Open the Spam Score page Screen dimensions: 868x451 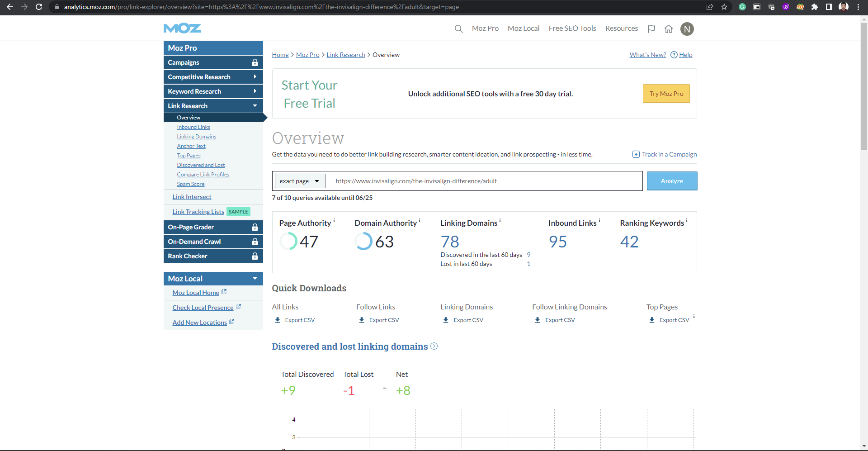pos(191,184)
